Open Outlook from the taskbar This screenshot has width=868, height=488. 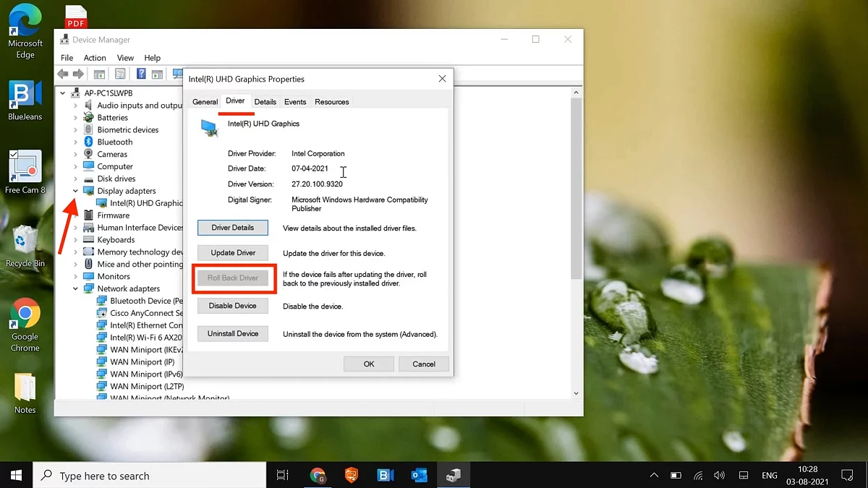point(419,475)
